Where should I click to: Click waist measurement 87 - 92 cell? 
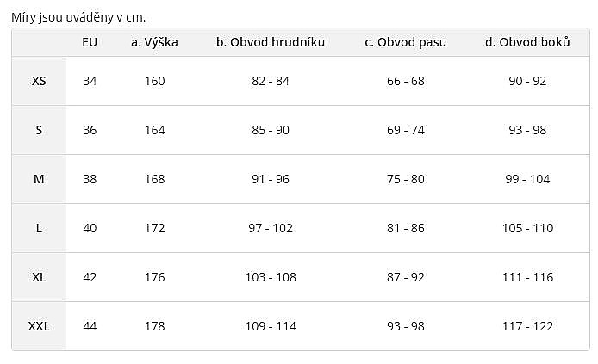coord(406,277)
